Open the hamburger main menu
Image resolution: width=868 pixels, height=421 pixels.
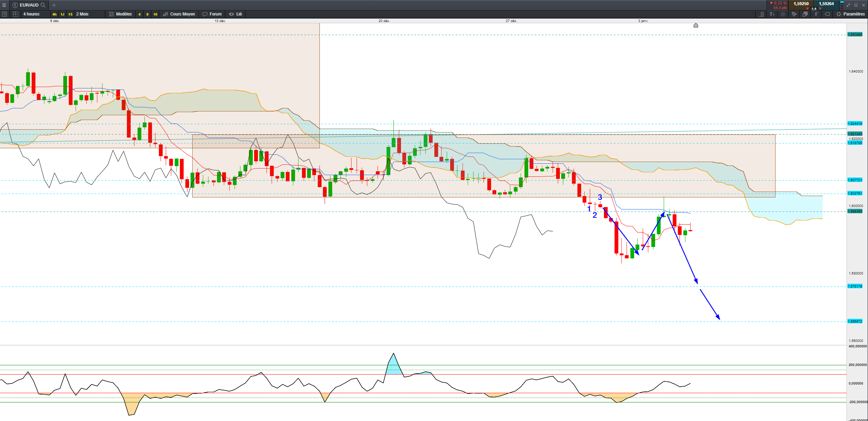[4, 5]
